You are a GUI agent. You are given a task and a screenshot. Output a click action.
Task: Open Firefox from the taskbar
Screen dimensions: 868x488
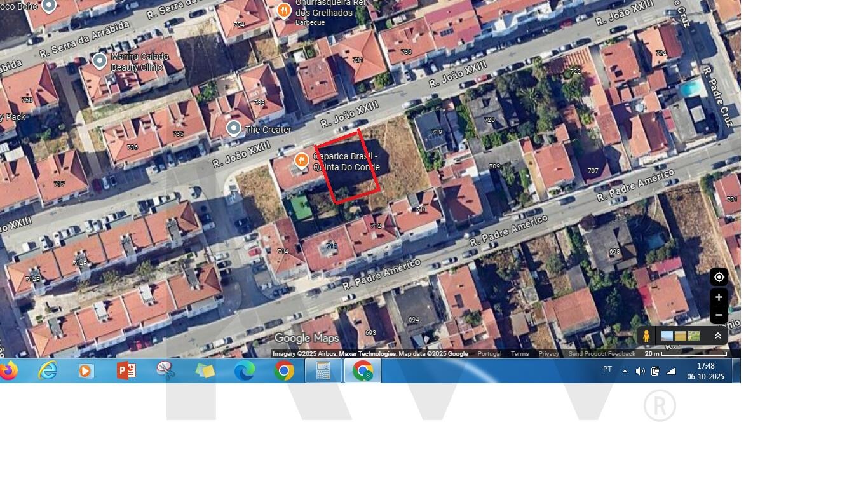tap(9, 370)
